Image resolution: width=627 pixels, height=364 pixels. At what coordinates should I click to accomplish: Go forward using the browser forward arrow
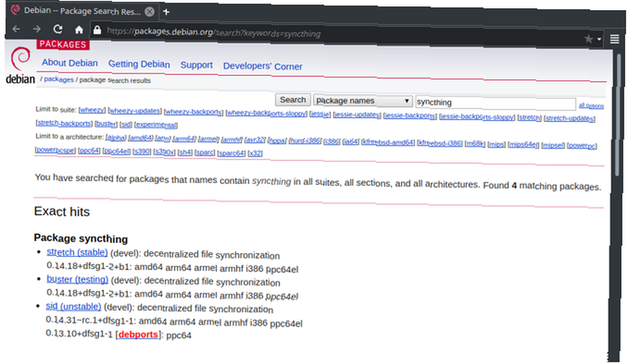click(37, 29)
